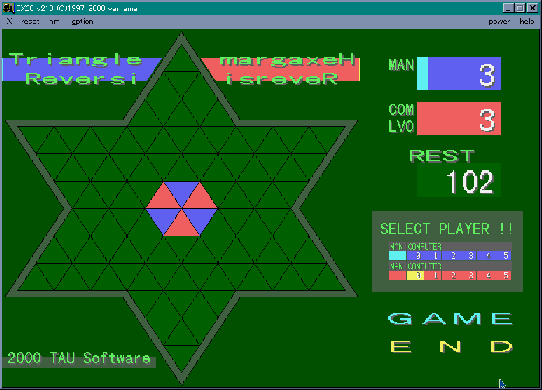Click the END text label
542x390 pixels.
[x=451, y=346]
